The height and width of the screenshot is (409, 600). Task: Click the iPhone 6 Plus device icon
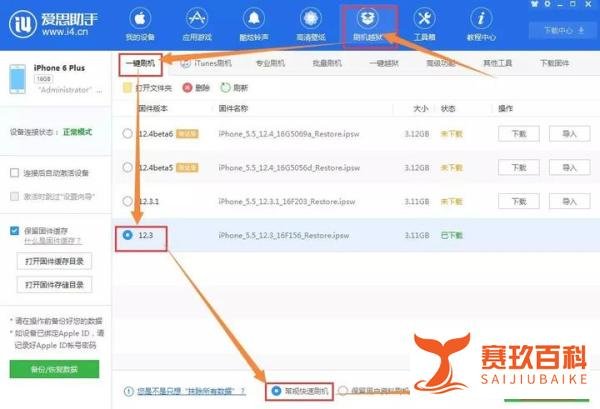click(x=18, y=79)
